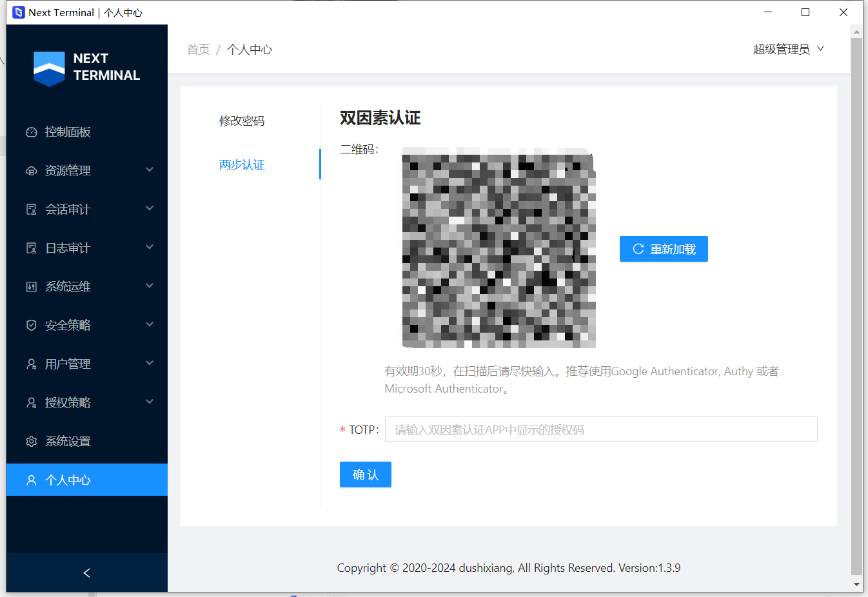Collapse the sidebar with the arrow
The image size is (868, 597).
pos(86,573)
